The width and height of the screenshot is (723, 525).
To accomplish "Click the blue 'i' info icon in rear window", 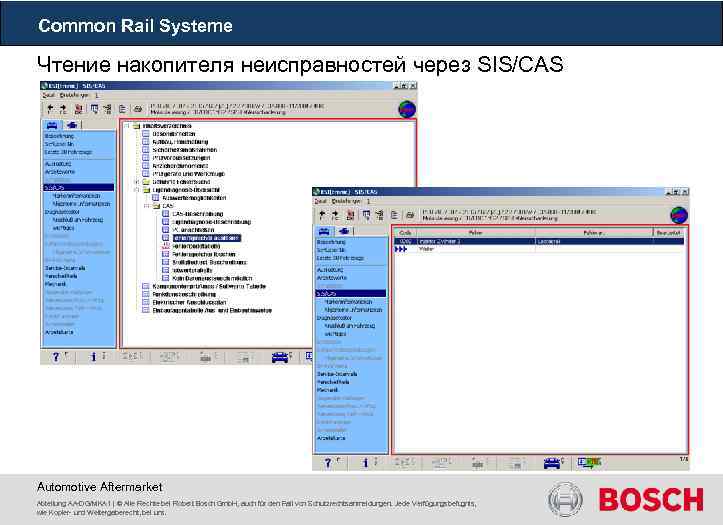I will pos(93,357).
